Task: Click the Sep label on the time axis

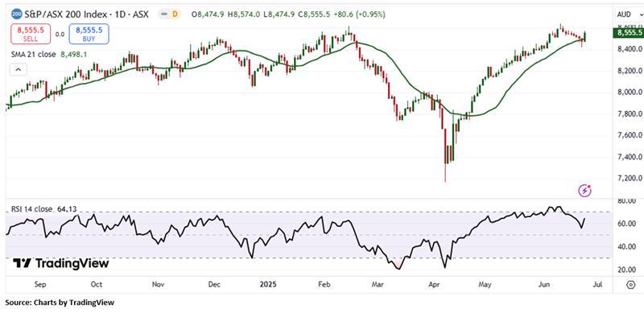Action: pos(39,284)
